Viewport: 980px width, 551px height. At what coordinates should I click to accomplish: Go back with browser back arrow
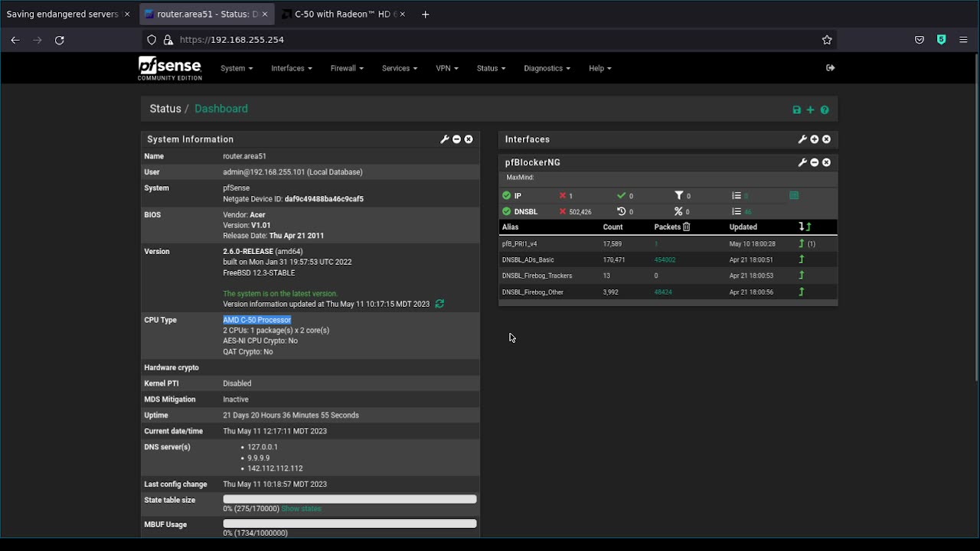point(15,40)
